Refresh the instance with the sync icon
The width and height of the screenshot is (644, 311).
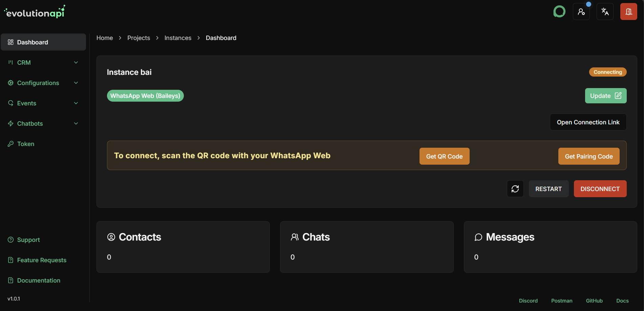pos(515,189)
